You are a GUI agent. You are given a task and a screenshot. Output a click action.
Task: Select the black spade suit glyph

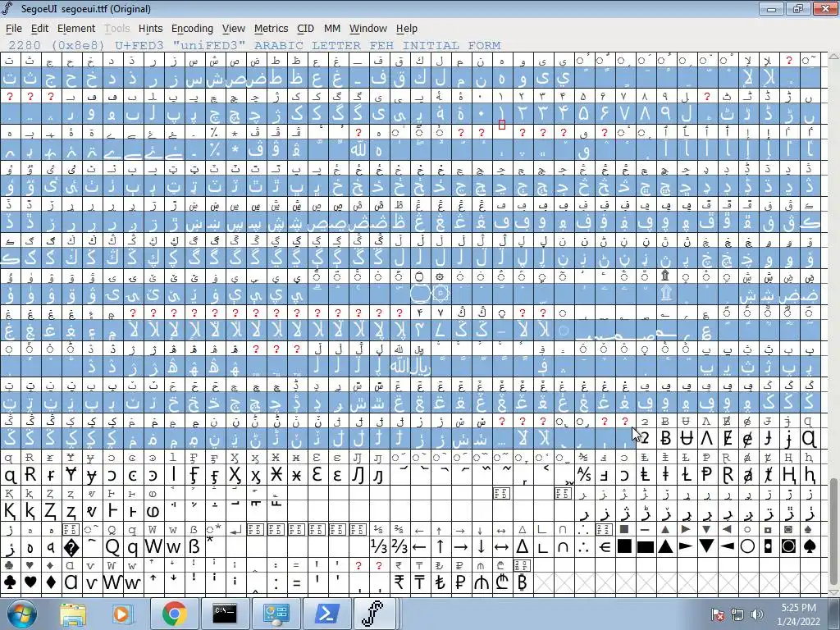point(810,546)
